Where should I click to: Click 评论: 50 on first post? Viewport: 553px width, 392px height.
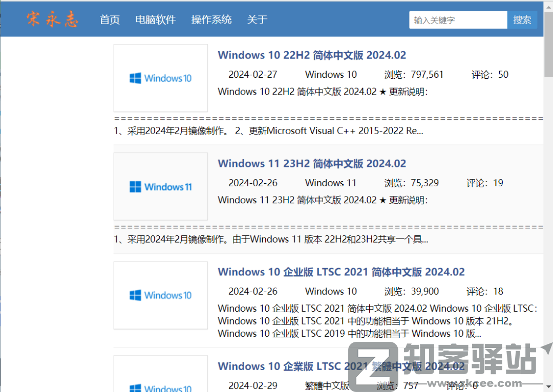tap(490, 75)
